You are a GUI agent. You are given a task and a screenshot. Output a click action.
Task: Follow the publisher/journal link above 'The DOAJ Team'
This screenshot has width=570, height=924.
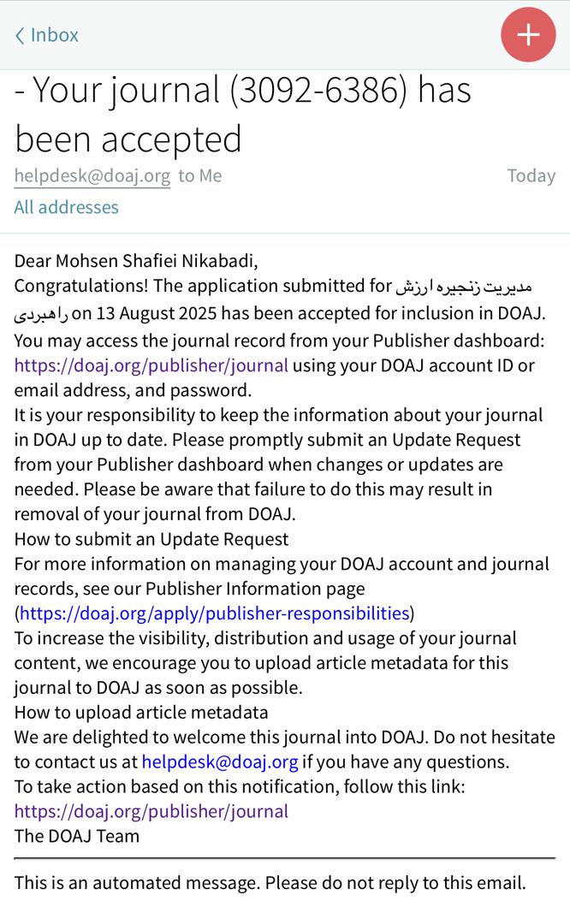click(x=151, y=811)
